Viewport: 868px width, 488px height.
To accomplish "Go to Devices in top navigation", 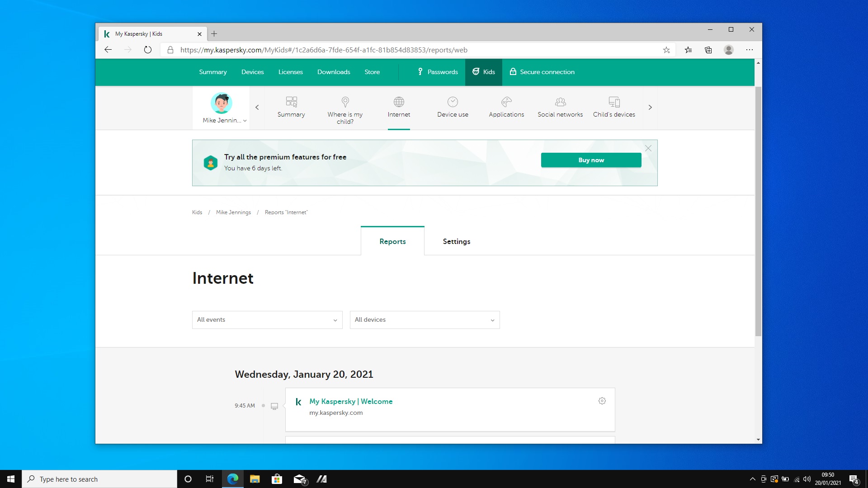I will (x=252, y=72).
